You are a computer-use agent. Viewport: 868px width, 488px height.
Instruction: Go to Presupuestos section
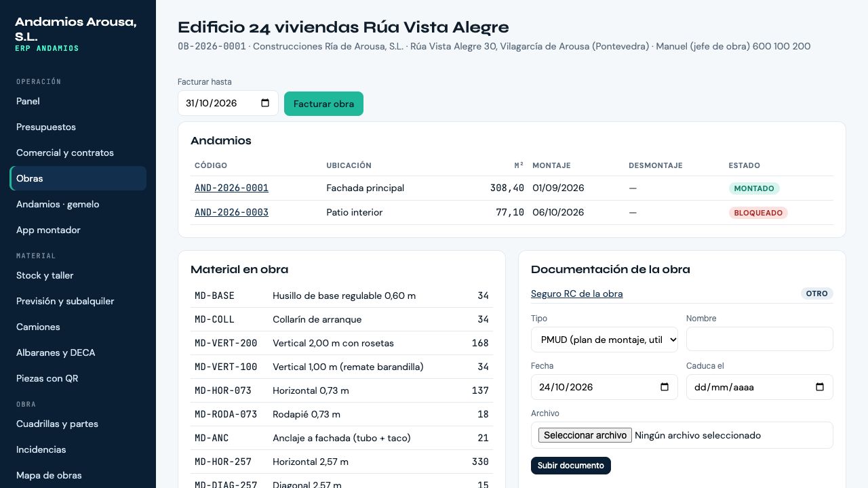pyautogui.click(x=78, y=127)
